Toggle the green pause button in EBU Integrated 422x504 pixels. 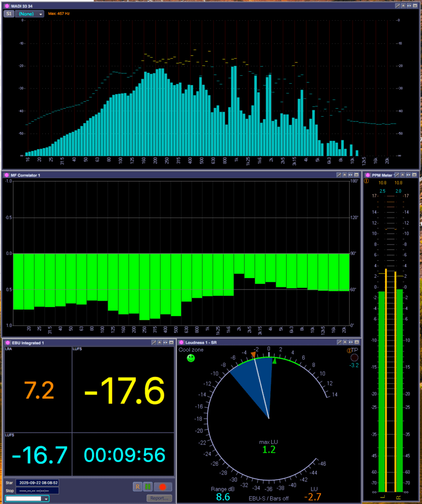[x=148, y=487]
